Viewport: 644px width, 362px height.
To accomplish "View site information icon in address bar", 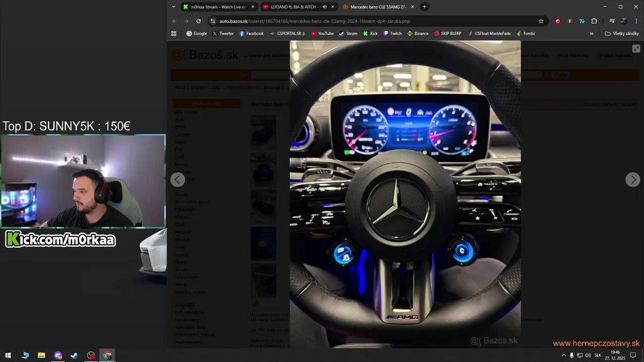I will coord(213,21).
